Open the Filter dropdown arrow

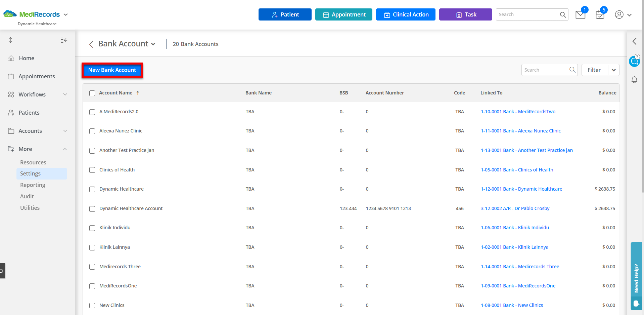613,70
